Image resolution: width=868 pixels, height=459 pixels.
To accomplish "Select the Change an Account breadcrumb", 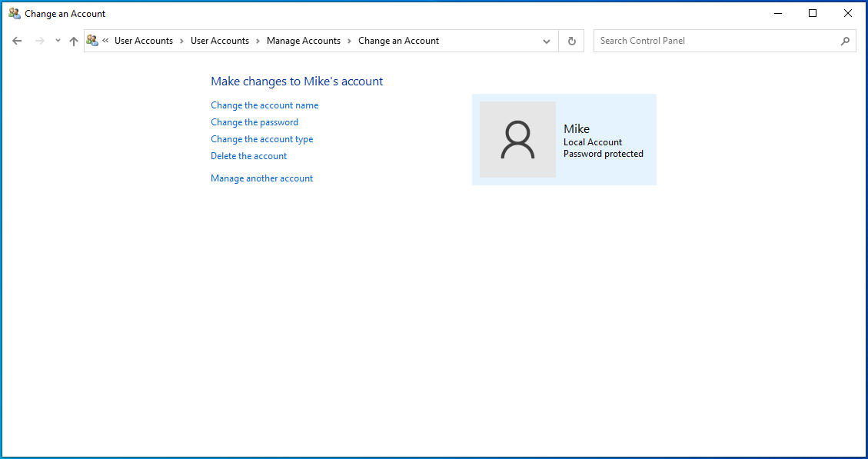I will click(398, 41).
